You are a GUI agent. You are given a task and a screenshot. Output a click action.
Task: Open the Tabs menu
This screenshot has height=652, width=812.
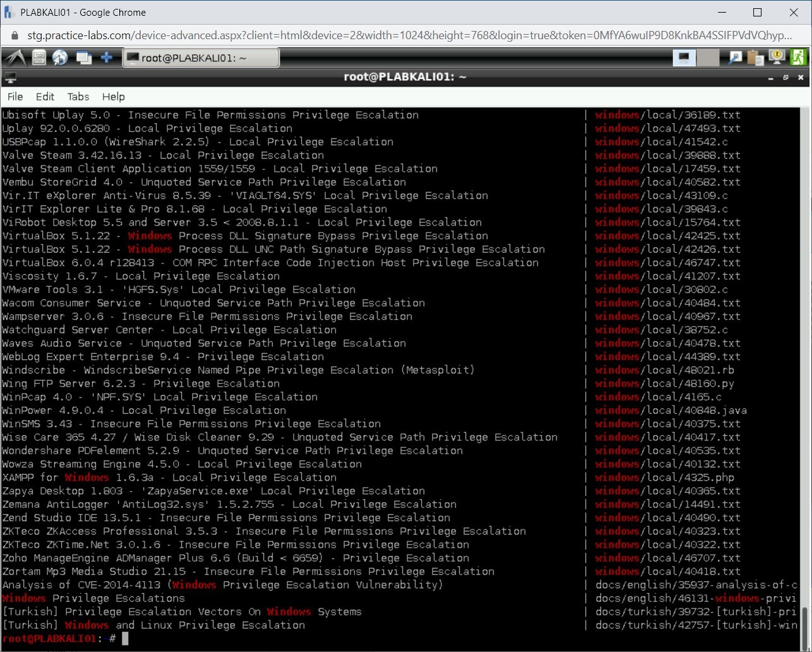(78, 97)
